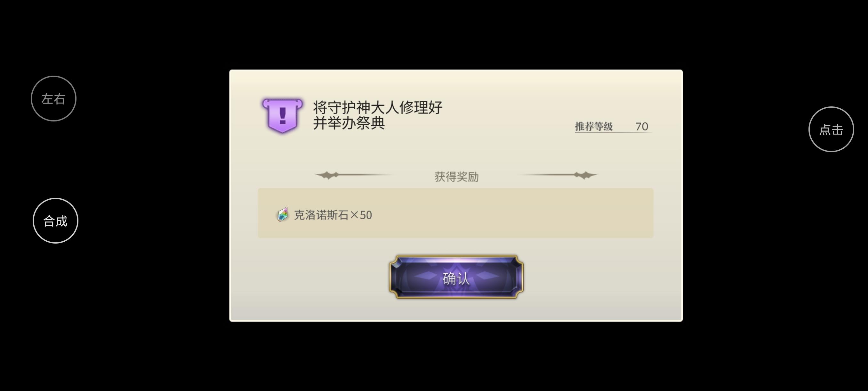
Task: Click the left ornament beside 获得奖励
Action: click(x=353, y=175)
